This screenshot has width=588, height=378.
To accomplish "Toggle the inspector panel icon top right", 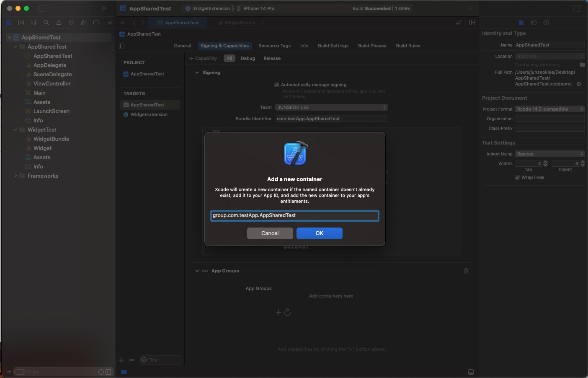I will (578, 8).
